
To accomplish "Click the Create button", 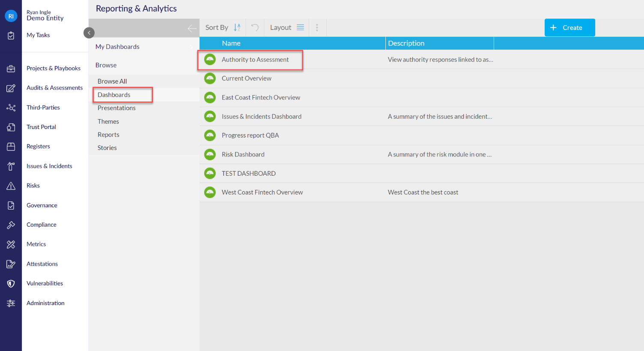I will pos(569,27).
